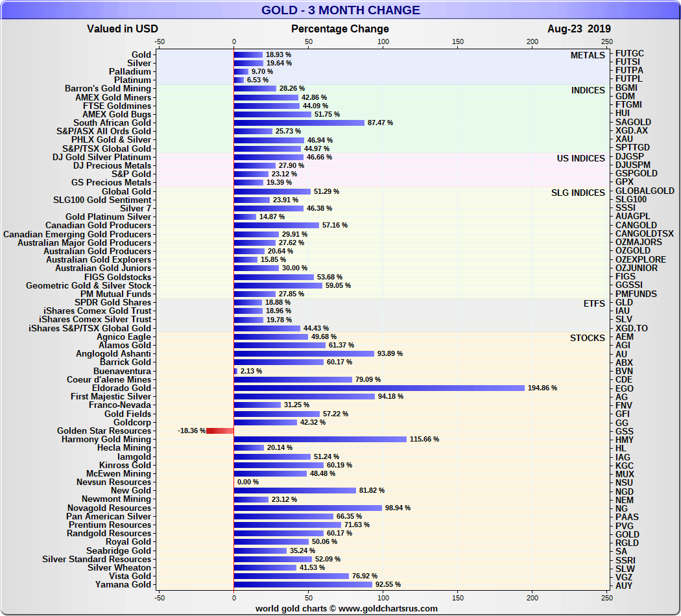This screenshot has height=616, width=681.
Task: Click the "Royal Gold" row label
Action: click(128, 542)
